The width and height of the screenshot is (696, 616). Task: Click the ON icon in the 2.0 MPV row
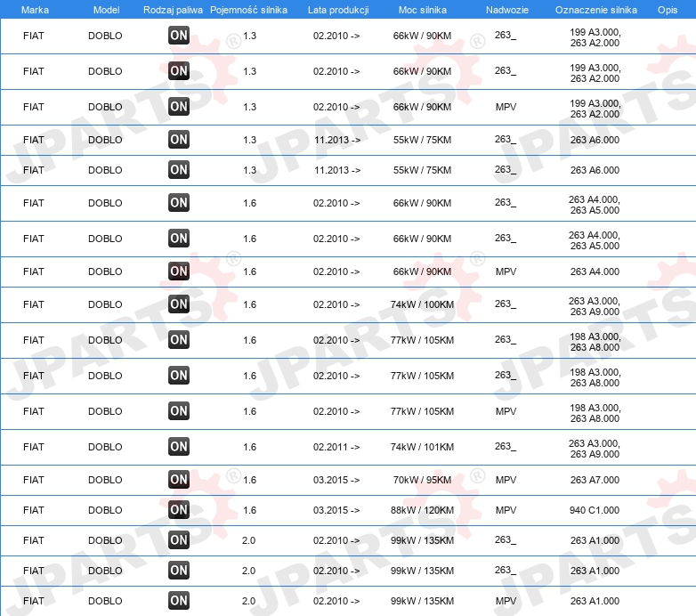coord(179,601)
